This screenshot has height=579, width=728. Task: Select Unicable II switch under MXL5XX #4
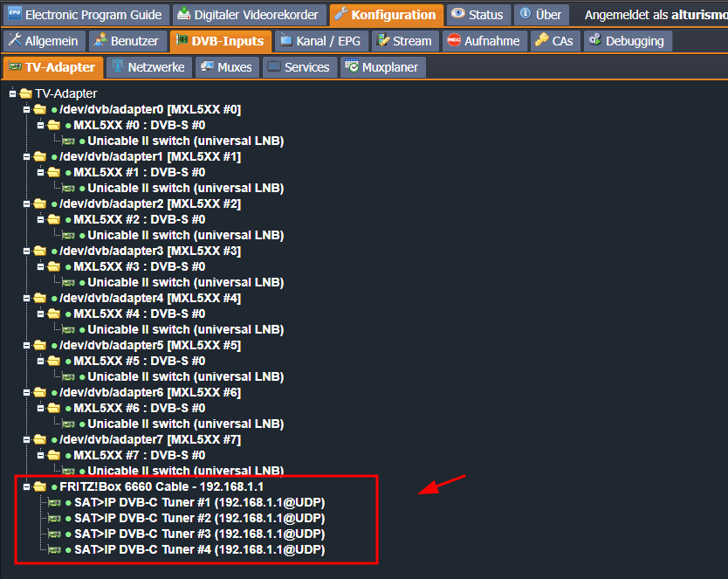(x=186, y=329)
